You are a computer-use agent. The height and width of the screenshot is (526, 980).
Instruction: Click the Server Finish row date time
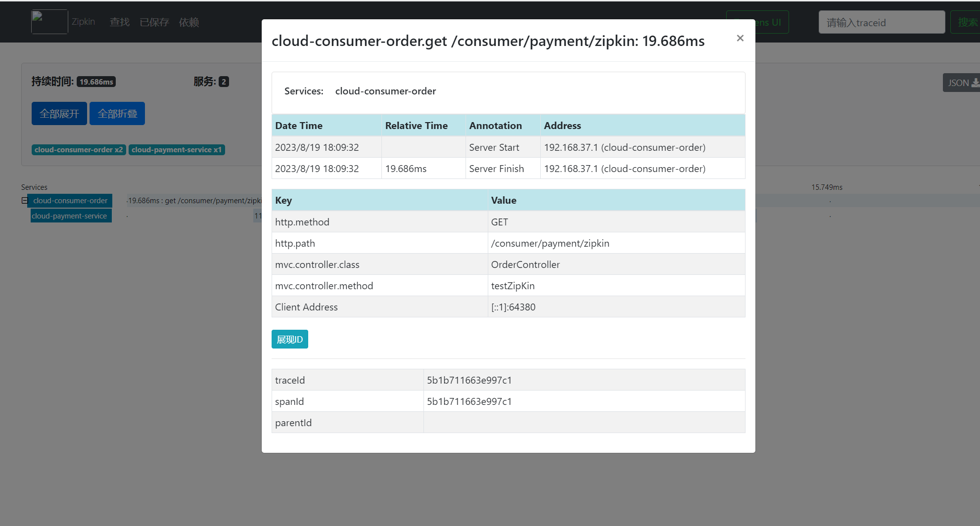tap(327, 169)
